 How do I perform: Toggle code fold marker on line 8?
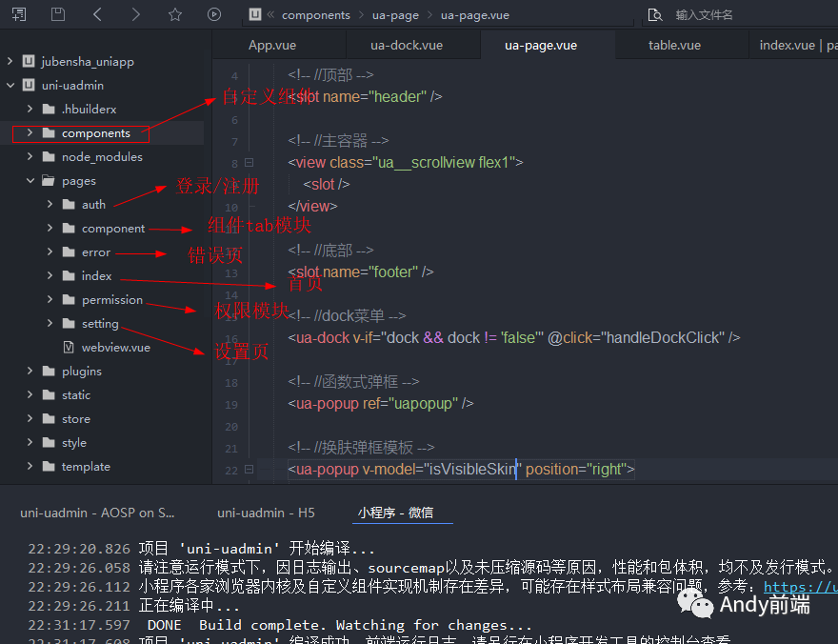[x=249, y=162]
